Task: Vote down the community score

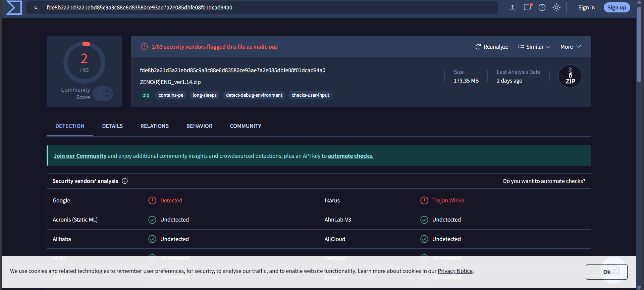Action: (107, 96)
